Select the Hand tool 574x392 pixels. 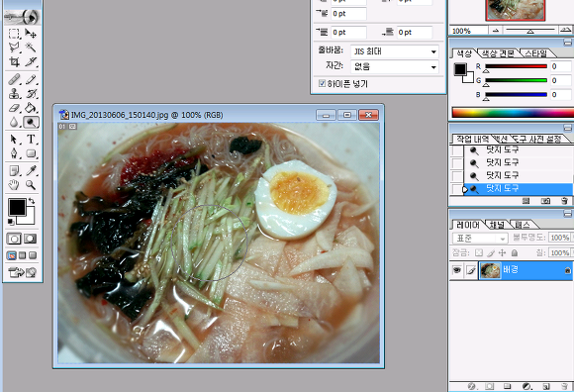pyautogui.click(x=14, y=185)
